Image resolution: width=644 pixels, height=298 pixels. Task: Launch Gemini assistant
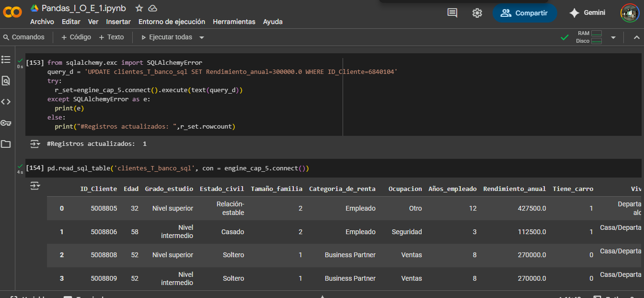587,13
